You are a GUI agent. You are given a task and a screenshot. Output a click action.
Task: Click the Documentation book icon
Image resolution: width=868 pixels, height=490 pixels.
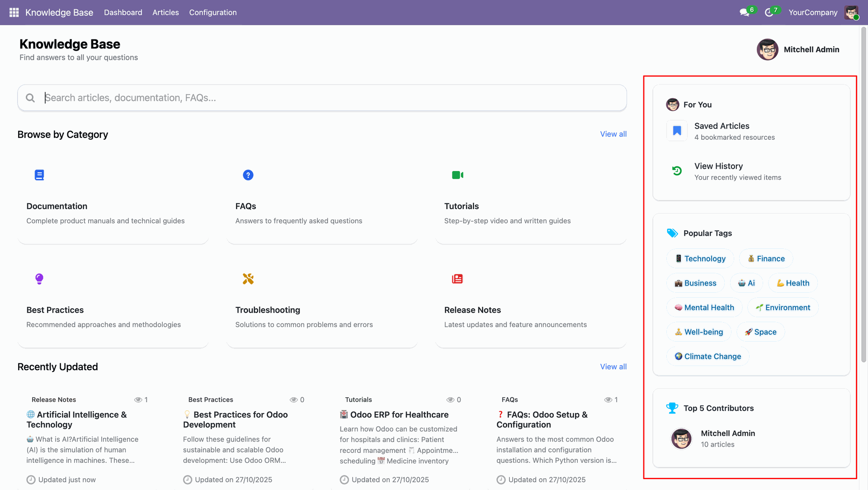coord(39,175)
